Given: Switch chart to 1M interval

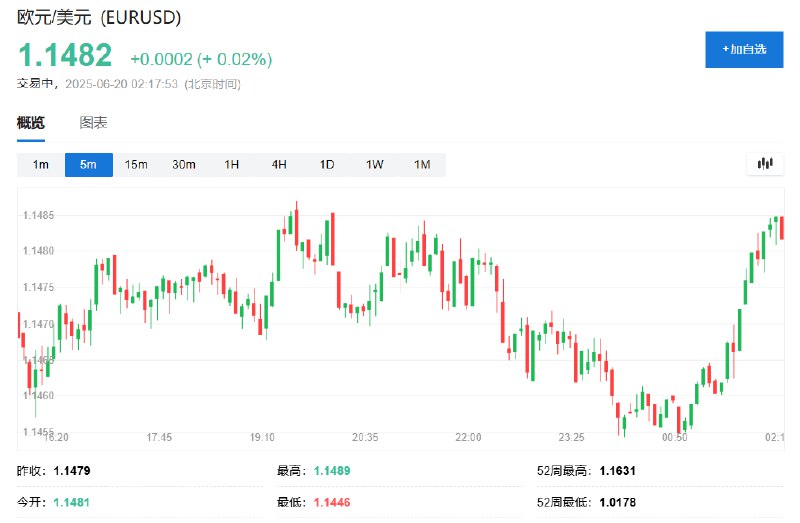Looking at the screenshot, I should [x=422, y=165].
